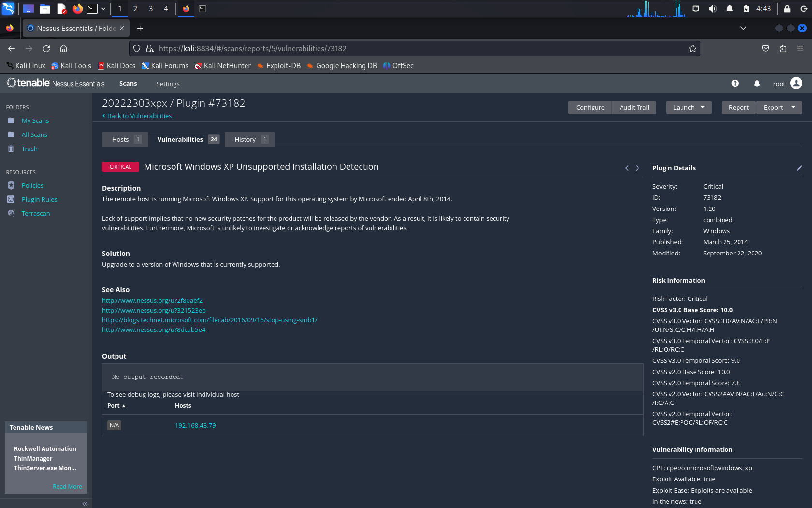Open the stop-using-smb1 technet link
The height and width of the screenshot is (508, 812).
pyautogui.click(x=210, y=320)
